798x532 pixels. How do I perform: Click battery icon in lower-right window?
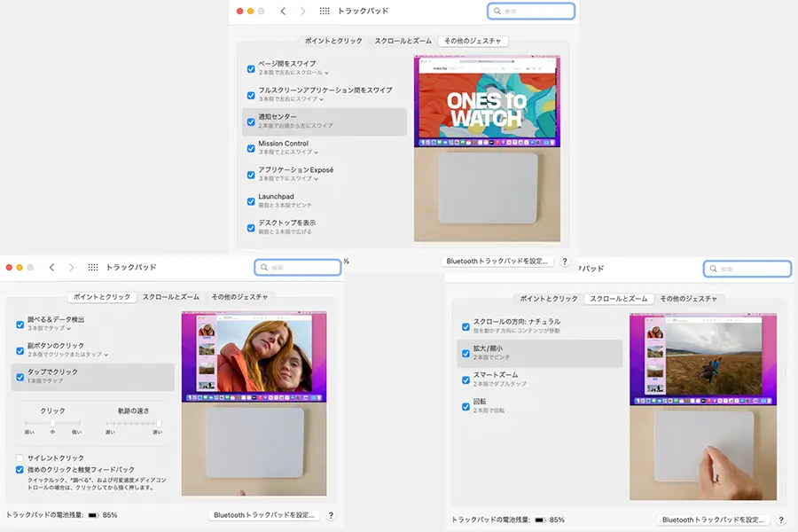tap(541, 520)
